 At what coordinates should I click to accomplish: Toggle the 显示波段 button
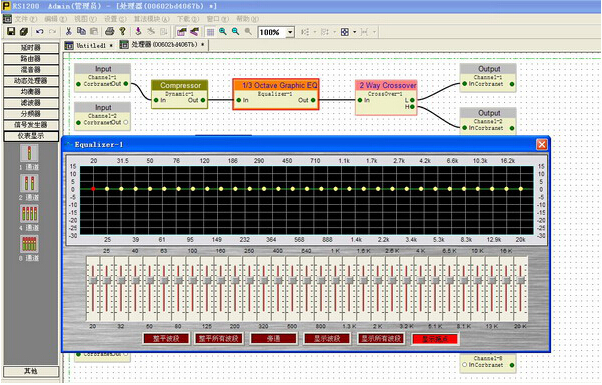click(327, 339)
